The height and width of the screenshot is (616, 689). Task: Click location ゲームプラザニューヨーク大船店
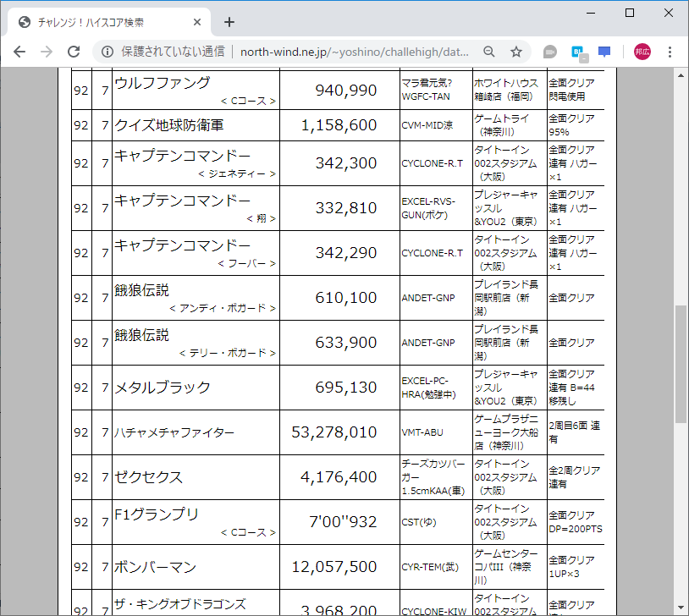(506, 432)
